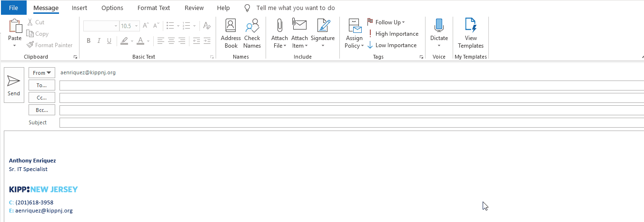Open the Attach Item menu
This screenshot has width=644, height=222.
point(299,34)
